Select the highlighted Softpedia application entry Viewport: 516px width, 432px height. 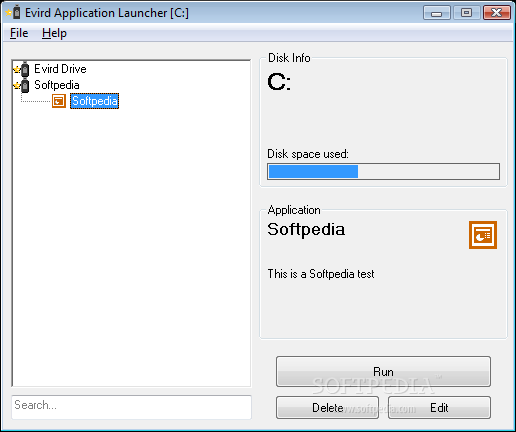coord(94,101)
